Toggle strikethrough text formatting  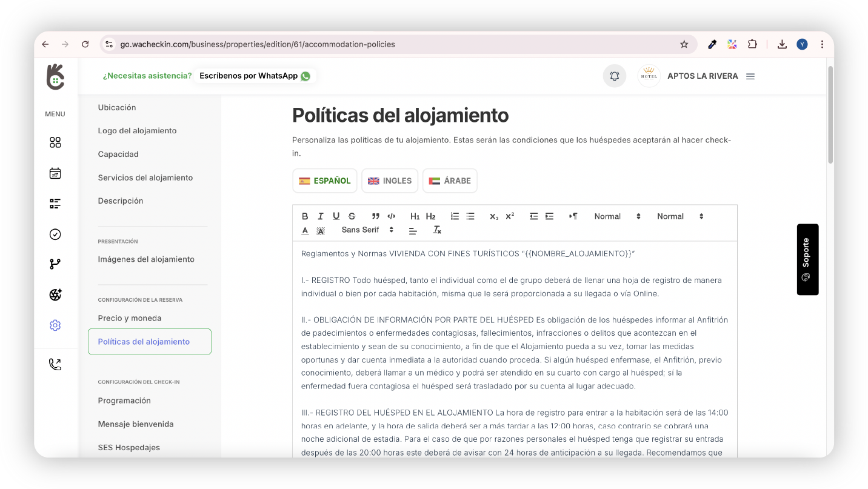click(x=352, y=216)
